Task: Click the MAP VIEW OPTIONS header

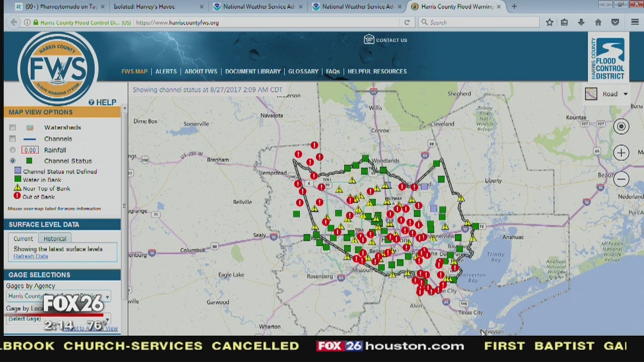Action: (x=62, y=112)
